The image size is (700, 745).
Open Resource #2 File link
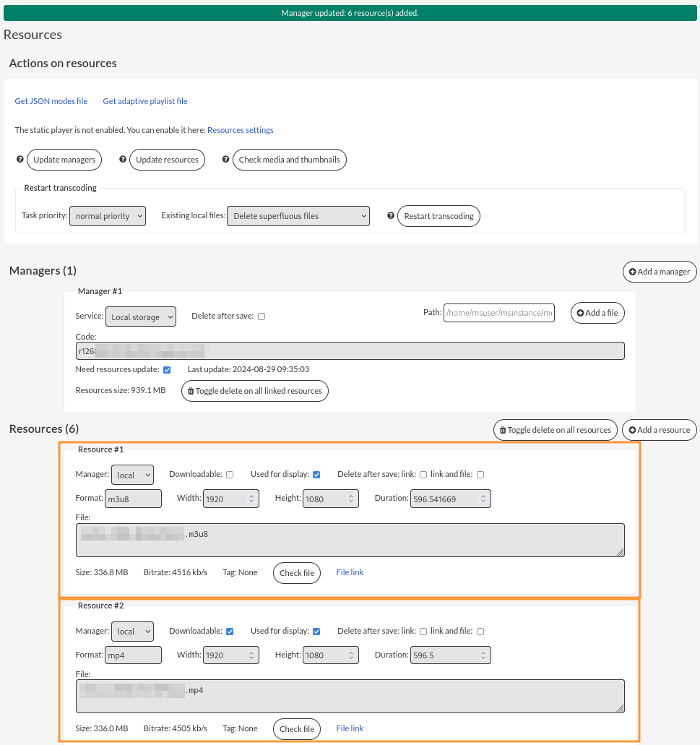pos(350,728)
